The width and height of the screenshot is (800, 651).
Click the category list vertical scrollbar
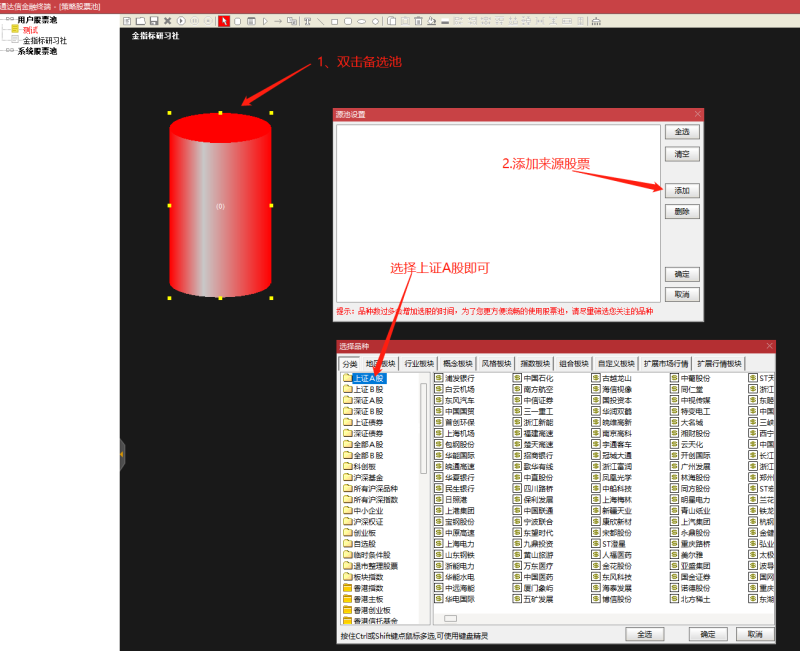pos(423,429)
